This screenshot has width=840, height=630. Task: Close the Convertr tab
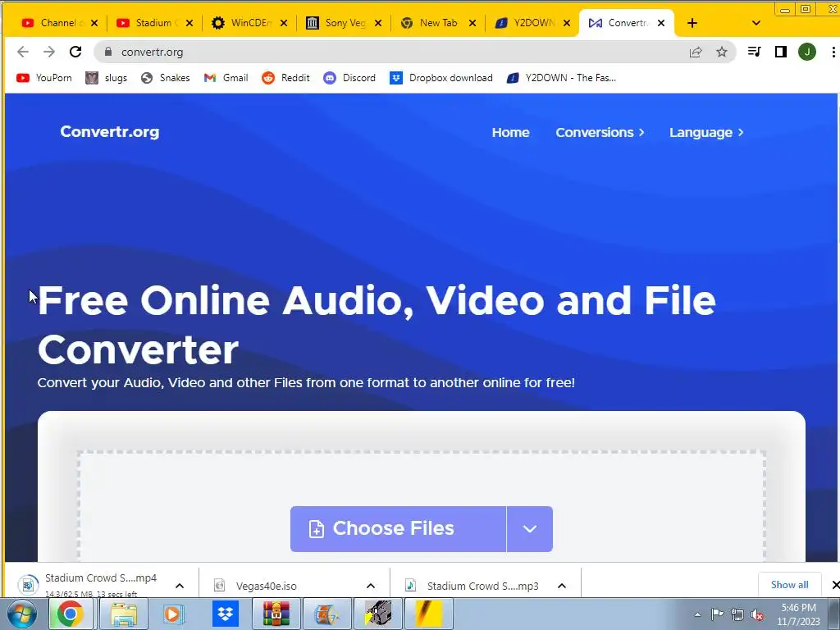point(661,23)
